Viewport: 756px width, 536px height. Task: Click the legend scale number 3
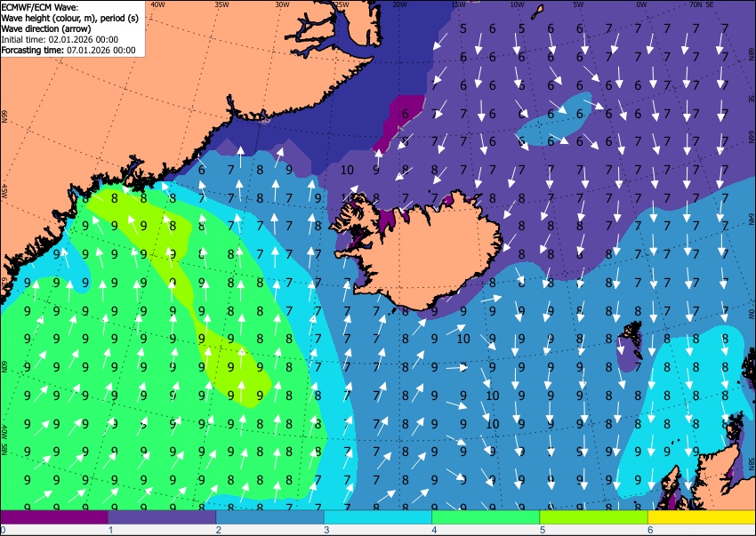point(326,530)
